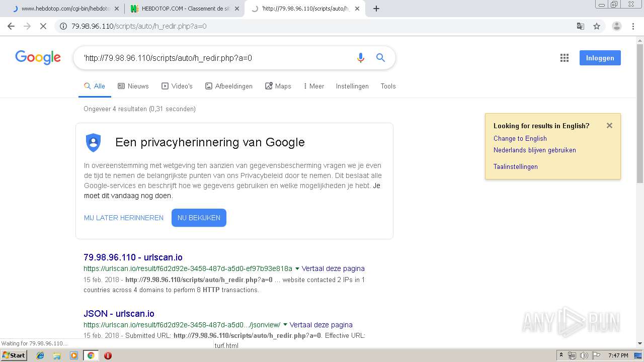Screen dimensions: 644x362
Task: Click the result count text 'Ongeveer 4 resultaten'
Action: tap(115, 109)
